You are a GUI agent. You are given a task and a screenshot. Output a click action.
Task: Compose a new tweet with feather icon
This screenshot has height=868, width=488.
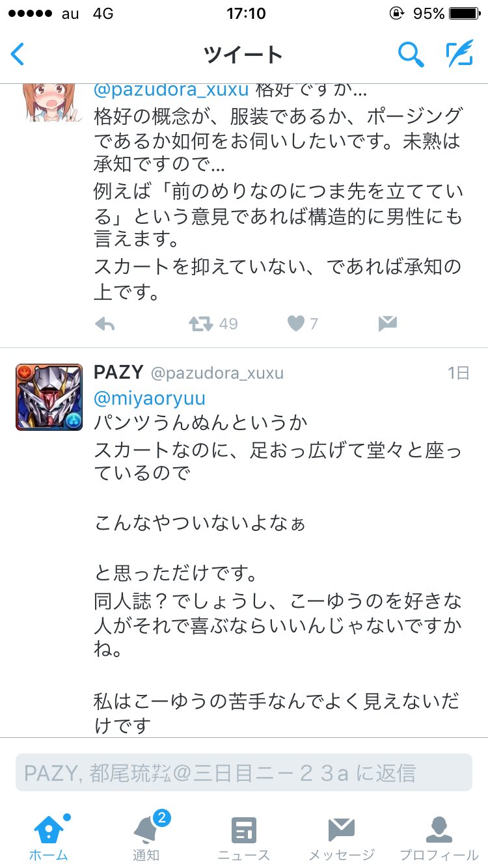(x=459, y=54)
